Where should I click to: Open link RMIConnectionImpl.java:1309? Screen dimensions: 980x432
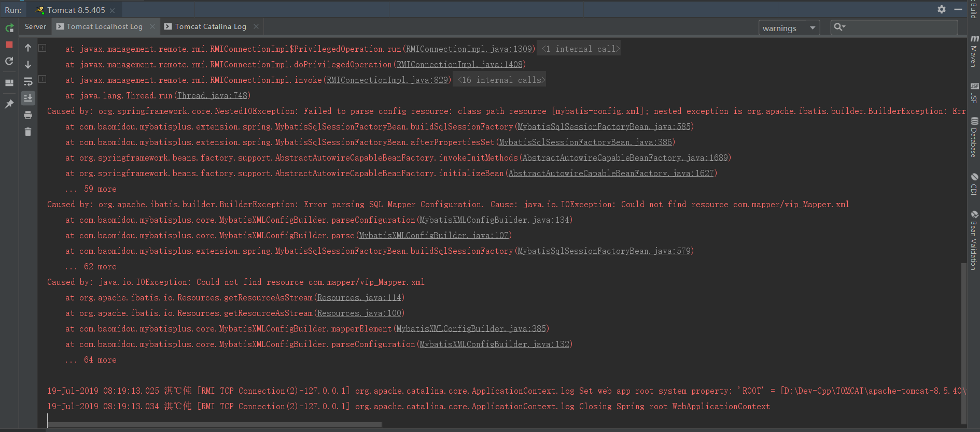click(469, 49)
